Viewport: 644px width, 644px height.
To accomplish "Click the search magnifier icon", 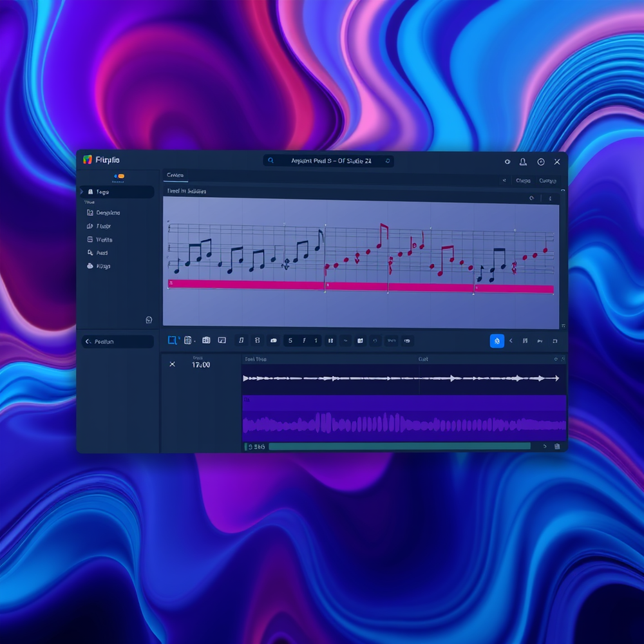I will pyautogui.click(x=271, y=161).
